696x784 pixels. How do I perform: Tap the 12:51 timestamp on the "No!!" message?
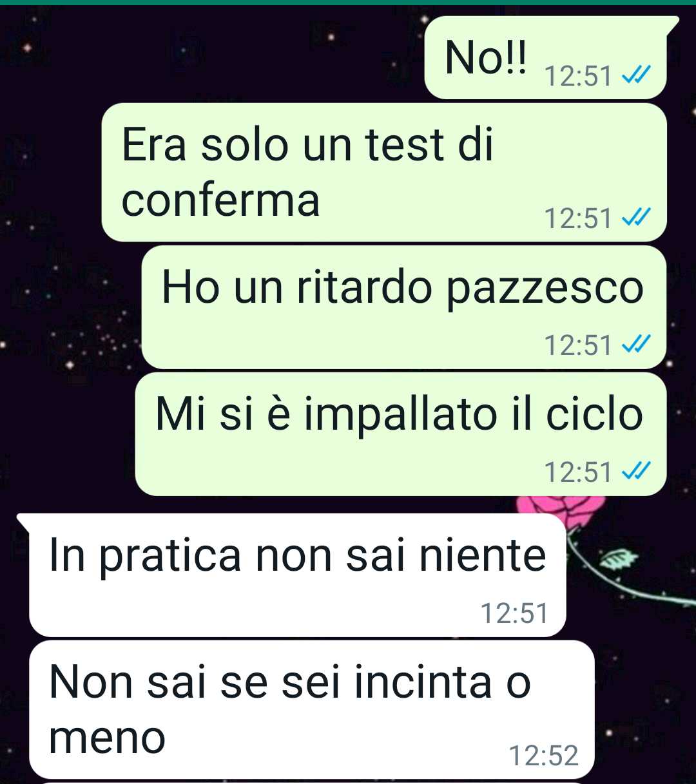(x=578, y=77)
